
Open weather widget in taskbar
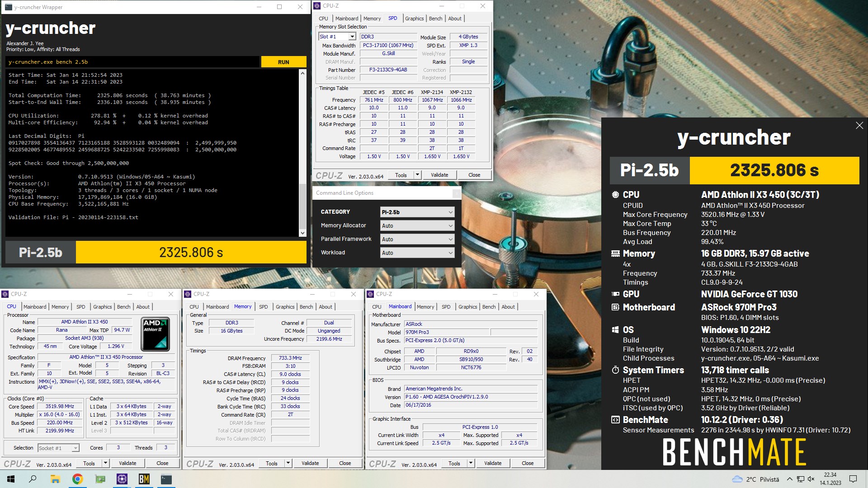coord(755,479)
